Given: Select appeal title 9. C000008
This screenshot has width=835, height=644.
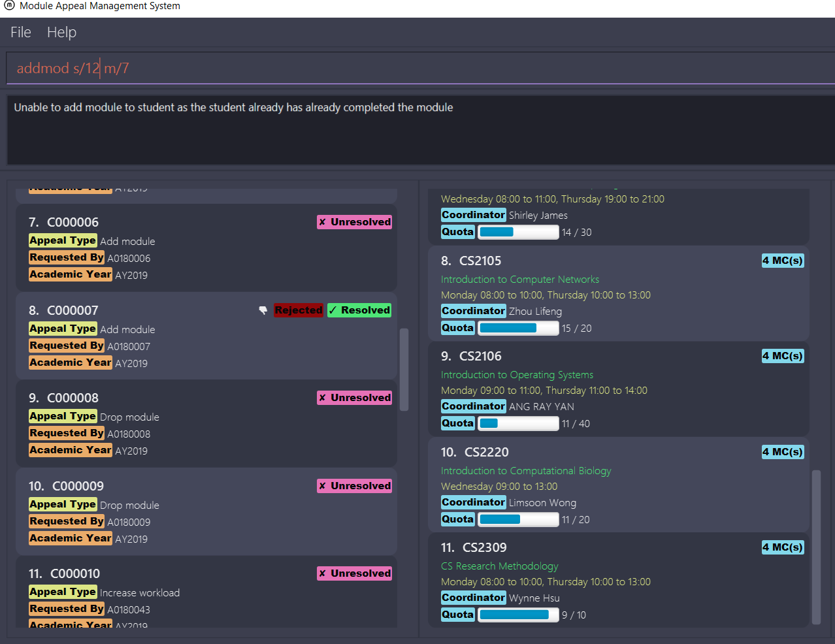Looking at the screenshot, I should (63, 398).
